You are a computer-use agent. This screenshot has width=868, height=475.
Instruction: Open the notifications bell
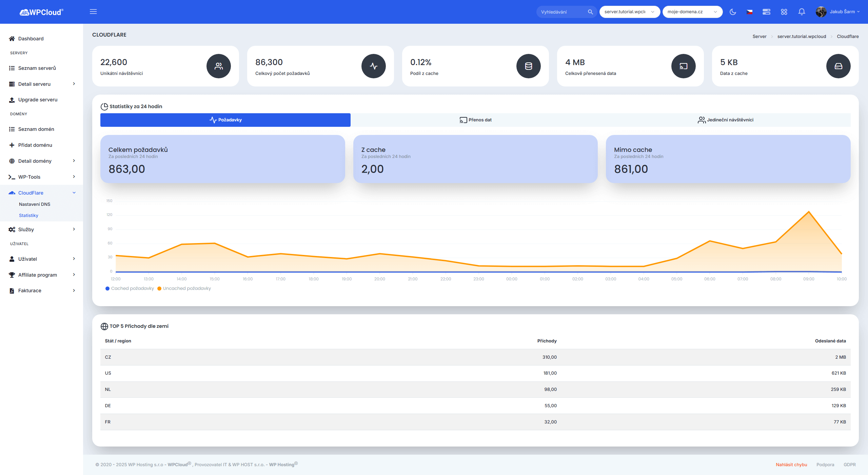click(802, 12)
